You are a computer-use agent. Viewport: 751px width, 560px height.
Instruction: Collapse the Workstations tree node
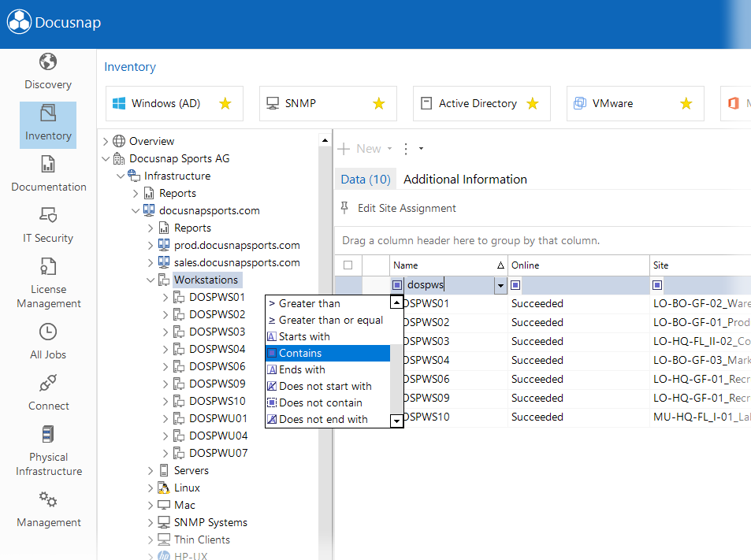[151, 280]
